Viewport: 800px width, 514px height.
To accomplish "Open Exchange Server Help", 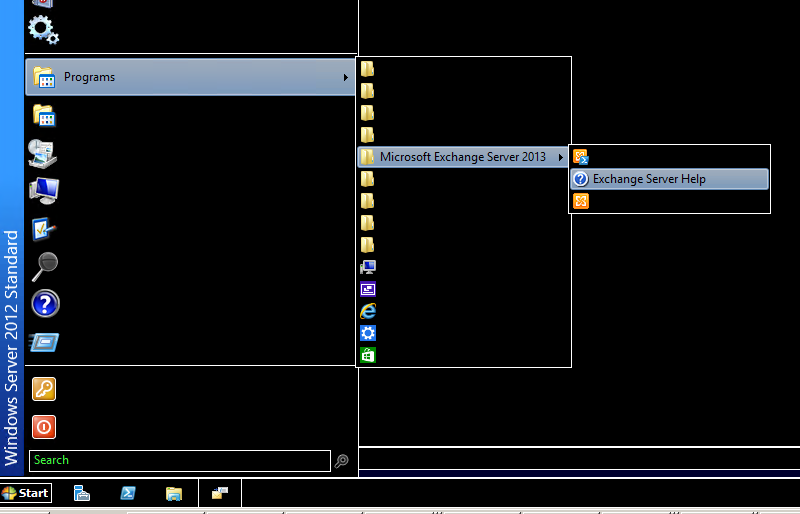I will [669, 179].
